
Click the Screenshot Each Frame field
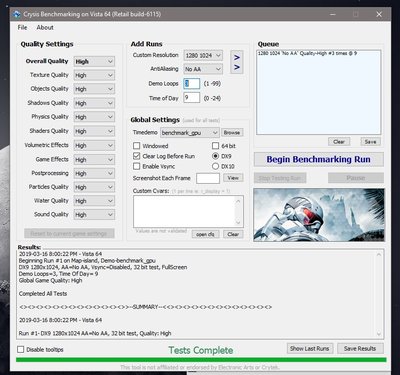click(208, 178)
